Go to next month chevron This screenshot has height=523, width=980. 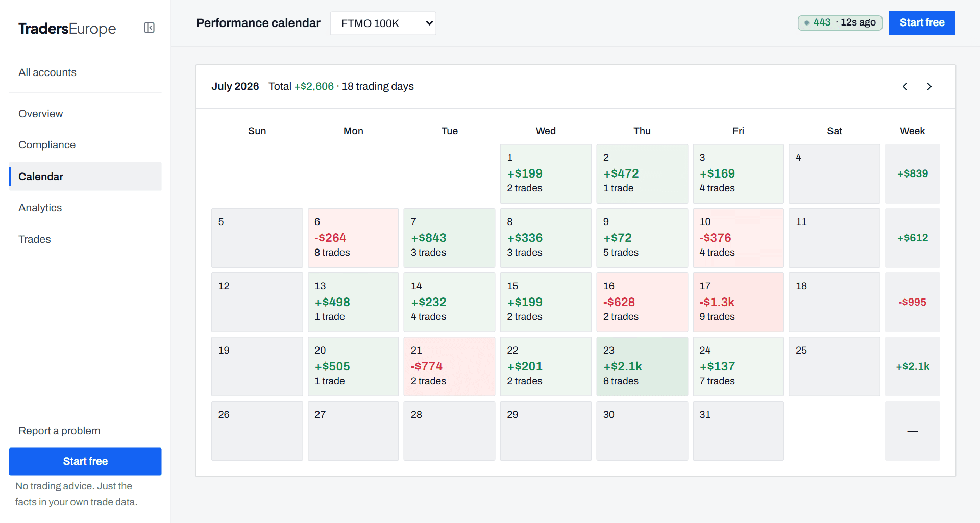tap(929, 87)
